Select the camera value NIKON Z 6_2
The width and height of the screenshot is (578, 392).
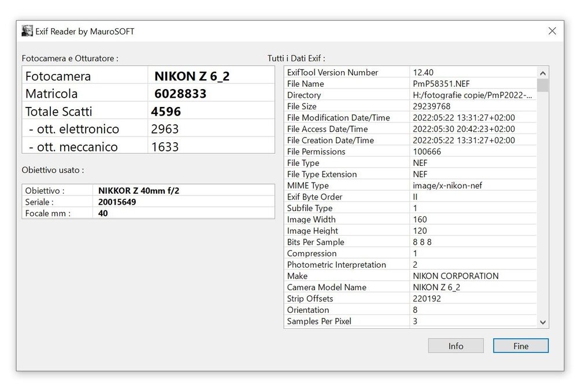click(192, 76)
